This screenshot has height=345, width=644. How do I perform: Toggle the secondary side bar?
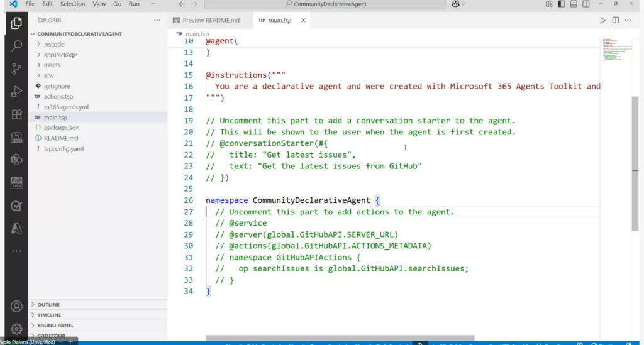586,4
